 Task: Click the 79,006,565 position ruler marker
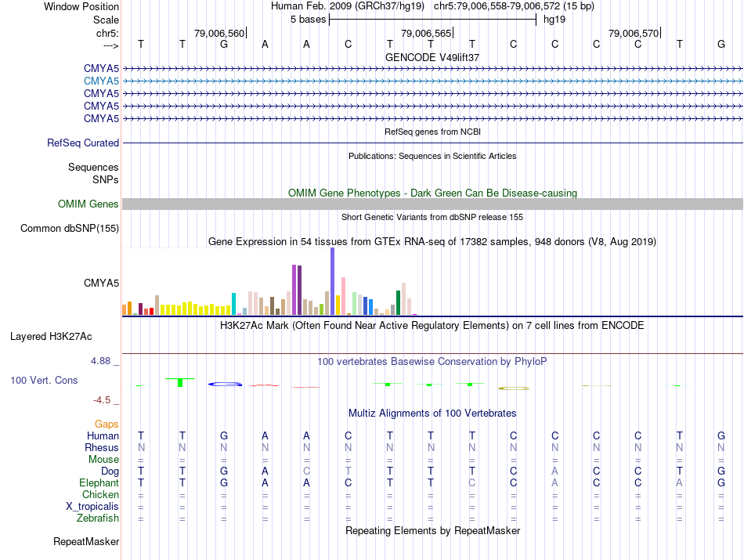[x=426, y=33]
